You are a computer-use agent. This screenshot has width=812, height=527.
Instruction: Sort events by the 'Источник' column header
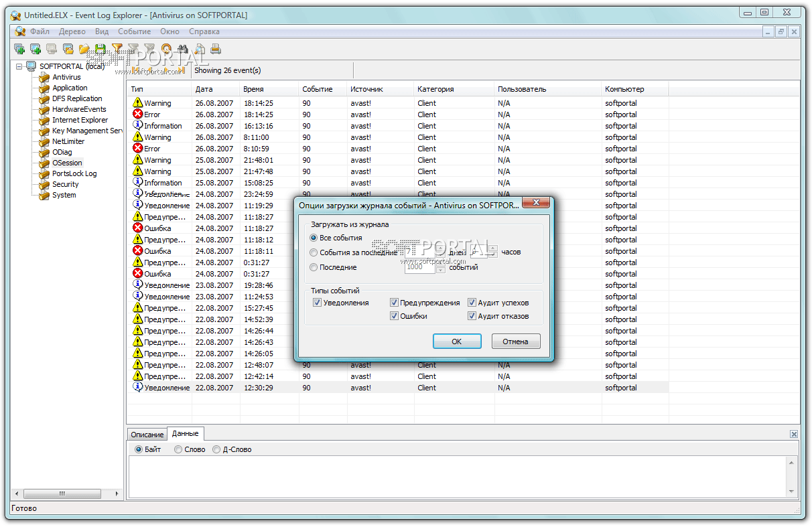(381, 89)
